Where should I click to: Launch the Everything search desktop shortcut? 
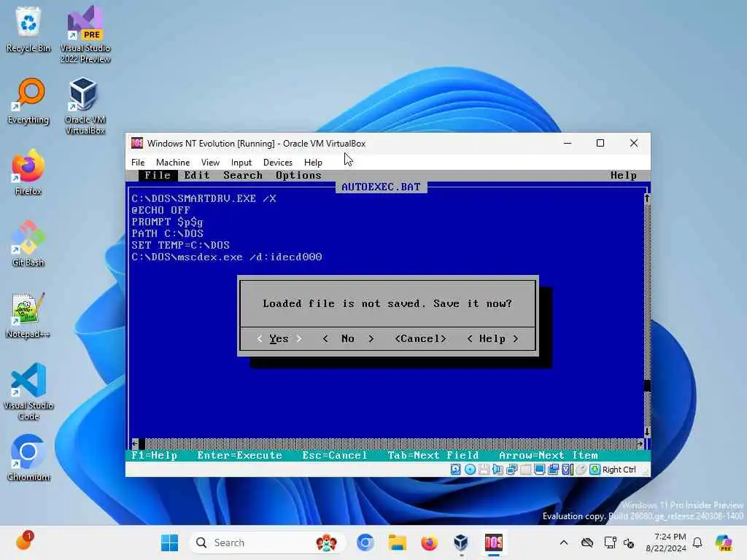click(x=28, y=101)
